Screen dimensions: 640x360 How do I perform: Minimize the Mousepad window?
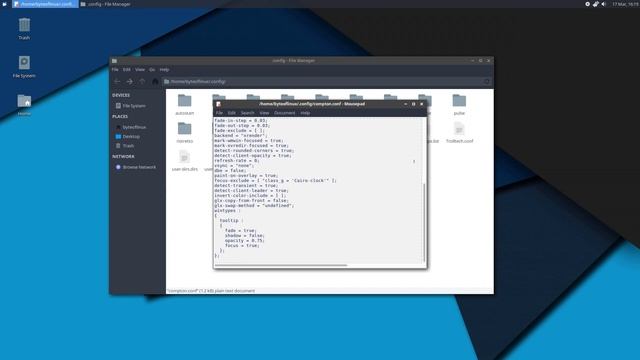point(405,104)
